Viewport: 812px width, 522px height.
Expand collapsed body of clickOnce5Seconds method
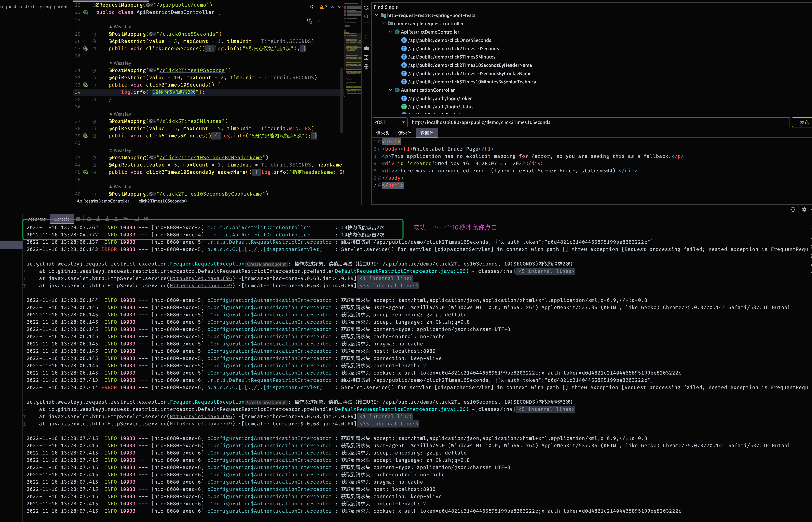tap(209, 48)
